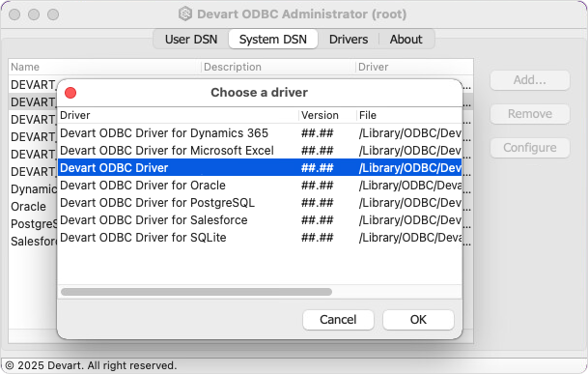
Task: Cancel the driver selection dialog
Action: click(x=338, y=320)
